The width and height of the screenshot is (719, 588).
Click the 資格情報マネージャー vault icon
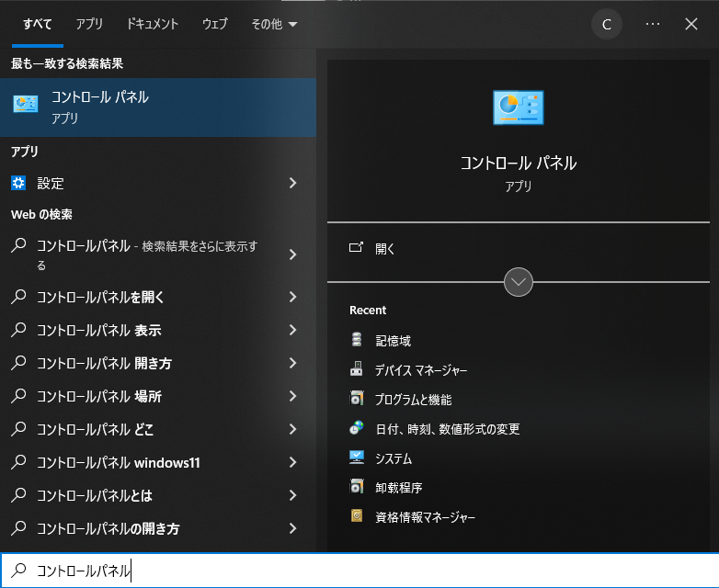tap(357, 515)
